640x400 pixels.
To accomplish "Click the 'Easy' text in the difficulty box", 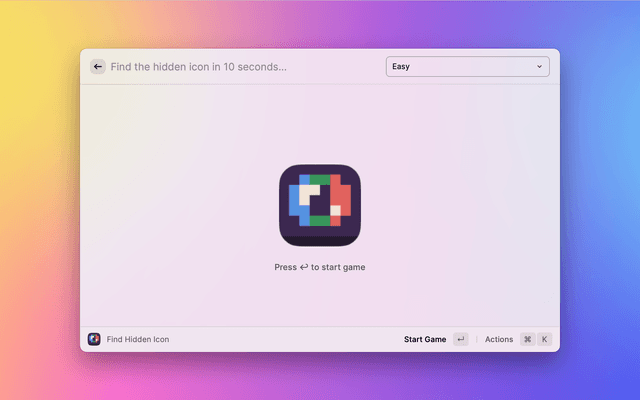I will [401, 67].
